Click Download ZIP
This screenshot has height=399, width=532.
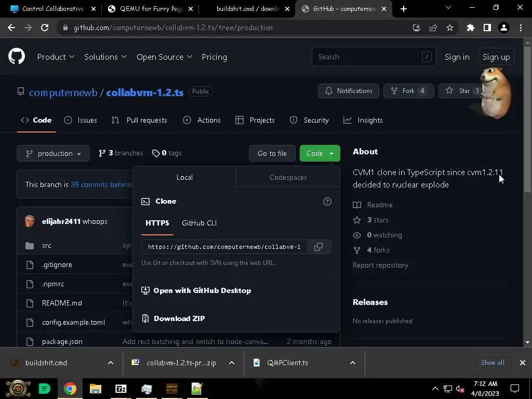174,318
